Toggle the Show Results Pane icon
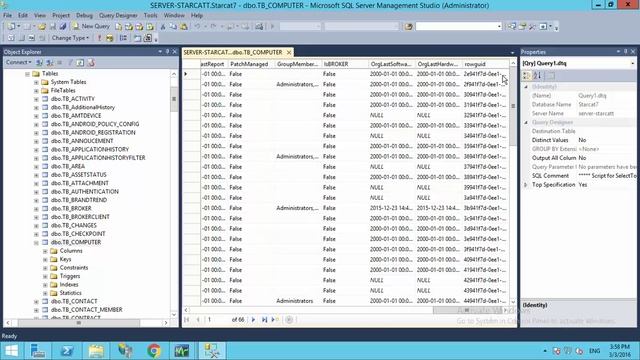The height and width of the screenshot is (360, 640). 42,38
